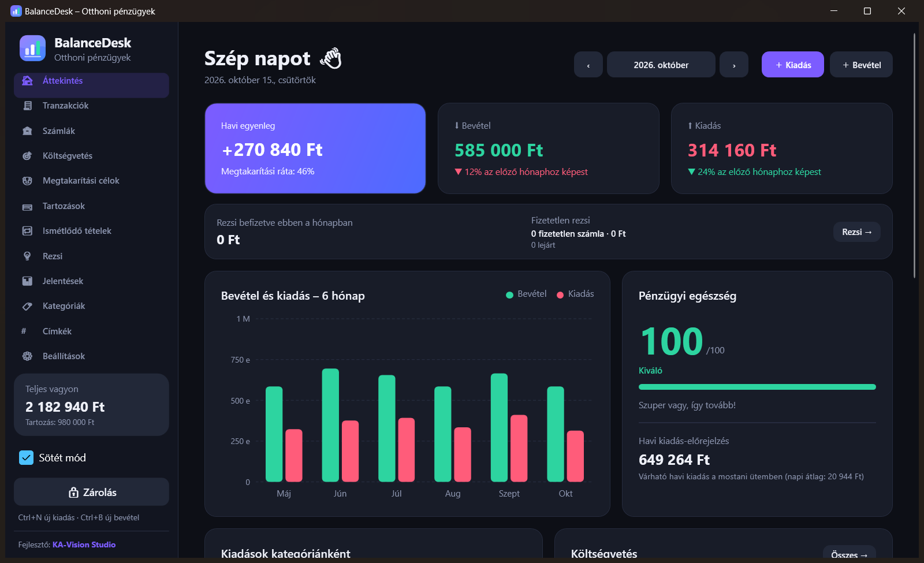Viewport: 924px width, 563px height.
Task: Go to next month arrow
Action: 734,65
